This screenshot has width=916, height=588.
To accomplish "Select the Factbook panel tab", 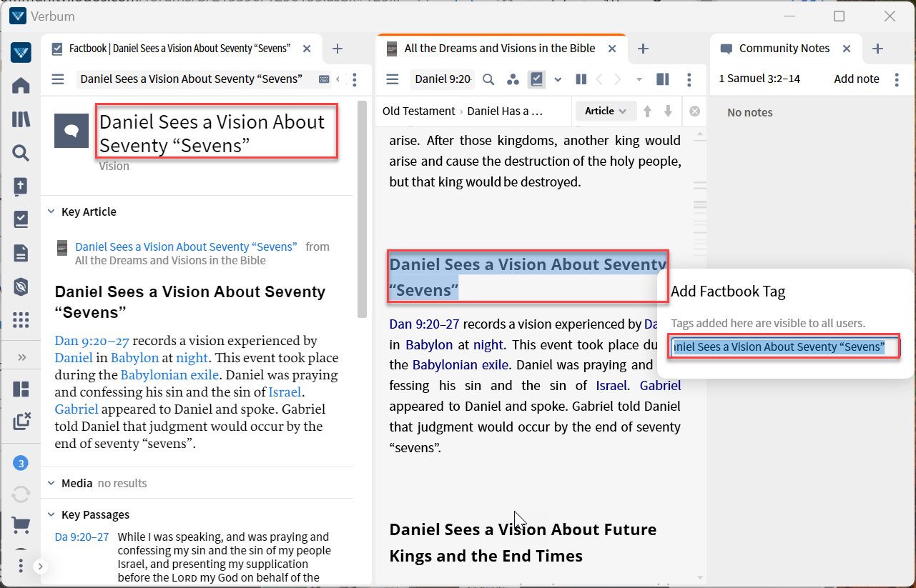I will point(179,49).
